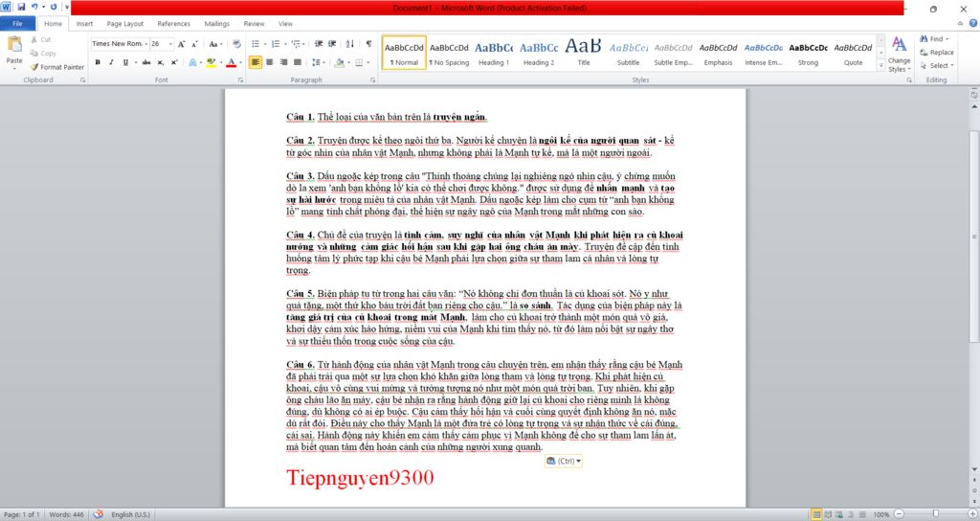Click the proofing errors icon in status bar
Image resolution: width=980 pixels, height=521 pixels.
tap(99, 514)
